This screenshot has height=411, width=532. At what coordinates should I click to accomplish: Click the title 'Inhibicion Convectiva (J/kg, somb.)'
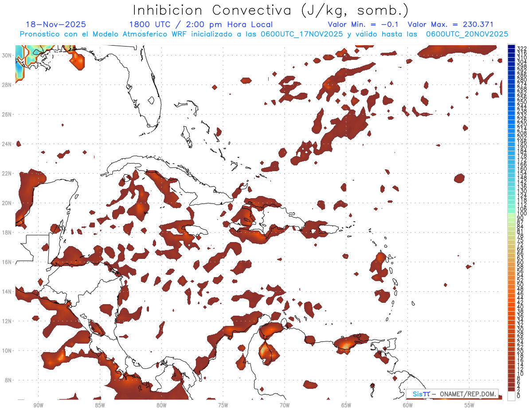coord(270,10)
